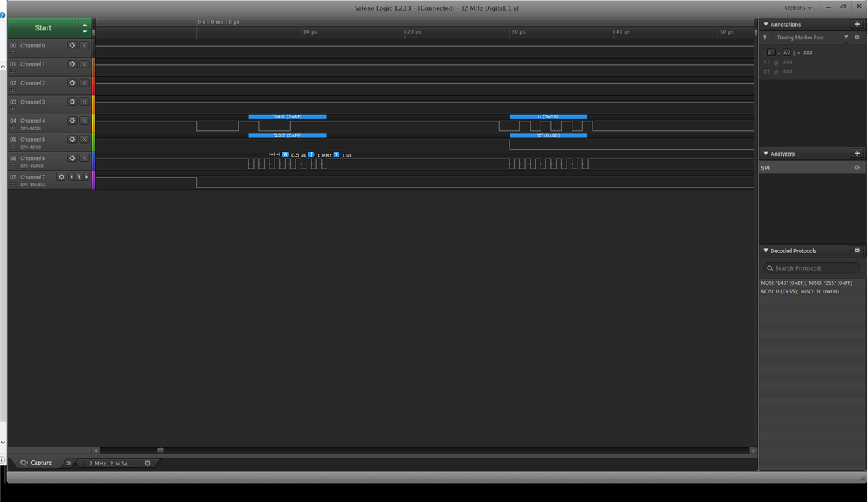The width and height of the screenshot is (868, 502).
Task: Start the logic capture
Action: (43, 28)
